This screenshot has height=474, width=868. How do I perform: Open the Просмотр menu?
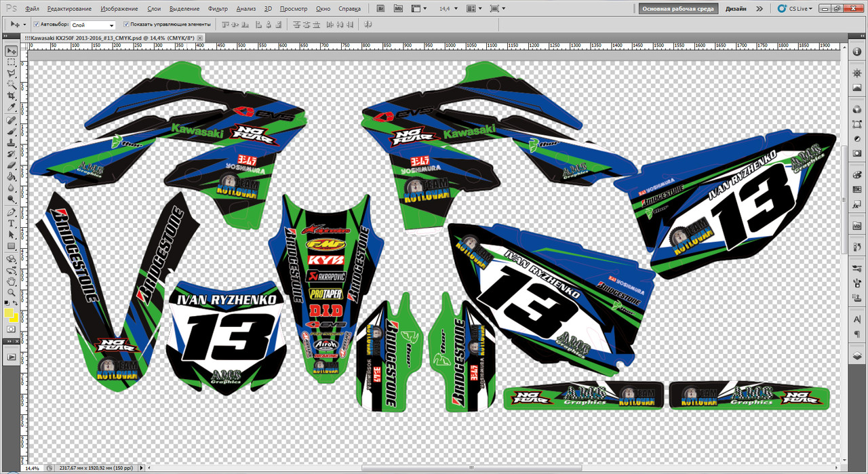point(293,9)
